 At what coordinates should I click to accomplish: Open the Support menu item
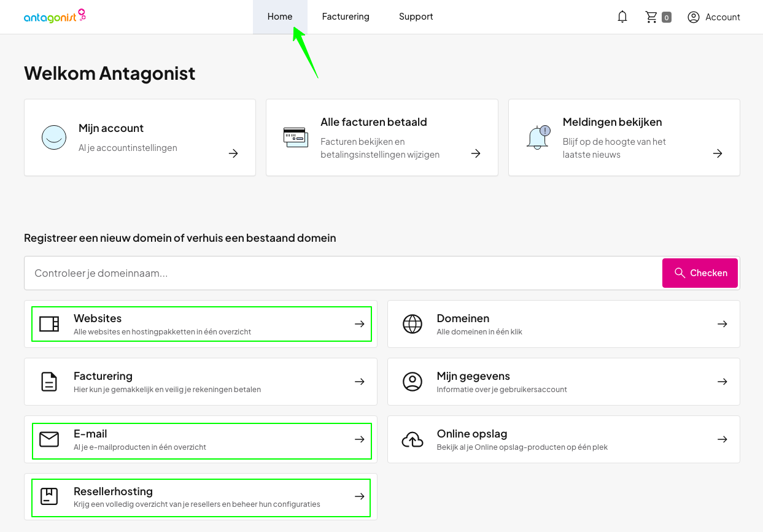click(416, 17)
